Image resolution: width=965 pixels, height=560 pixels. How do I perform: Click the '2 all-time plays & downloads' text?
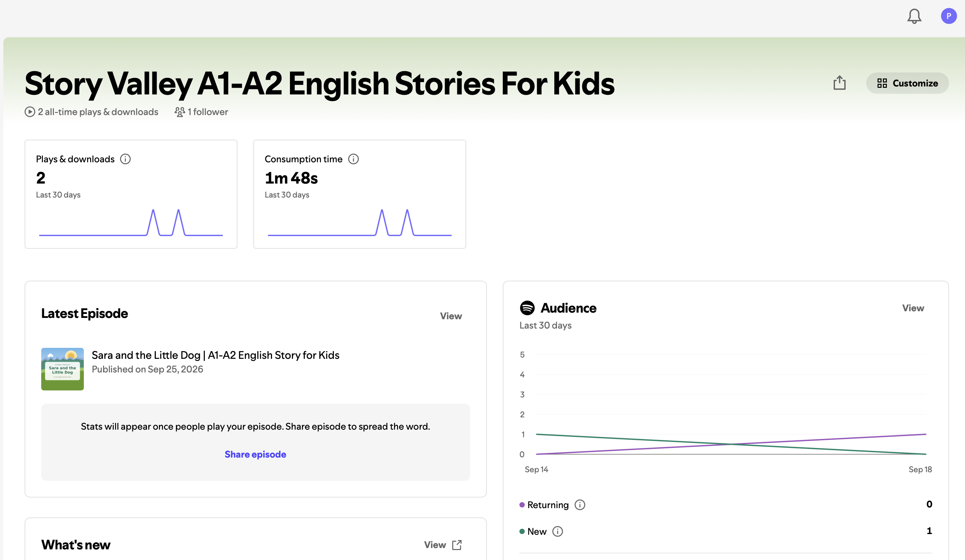98,112
